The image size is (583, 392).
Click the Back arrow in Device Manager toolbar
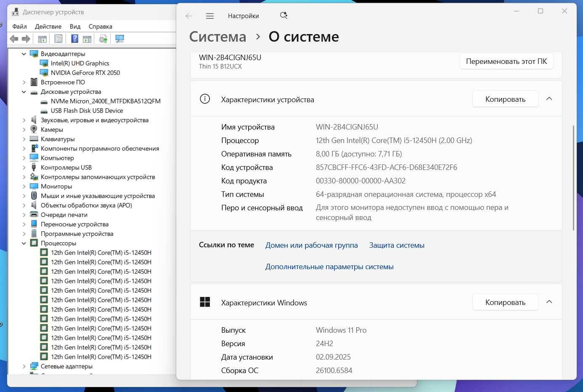tap(14, 39)
